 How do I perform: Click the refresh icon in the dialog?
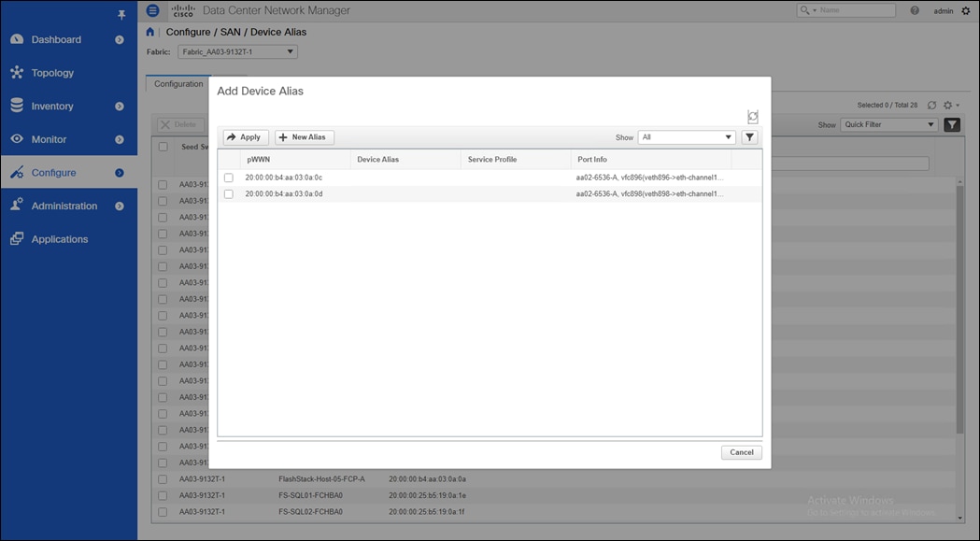pos(752,116)
